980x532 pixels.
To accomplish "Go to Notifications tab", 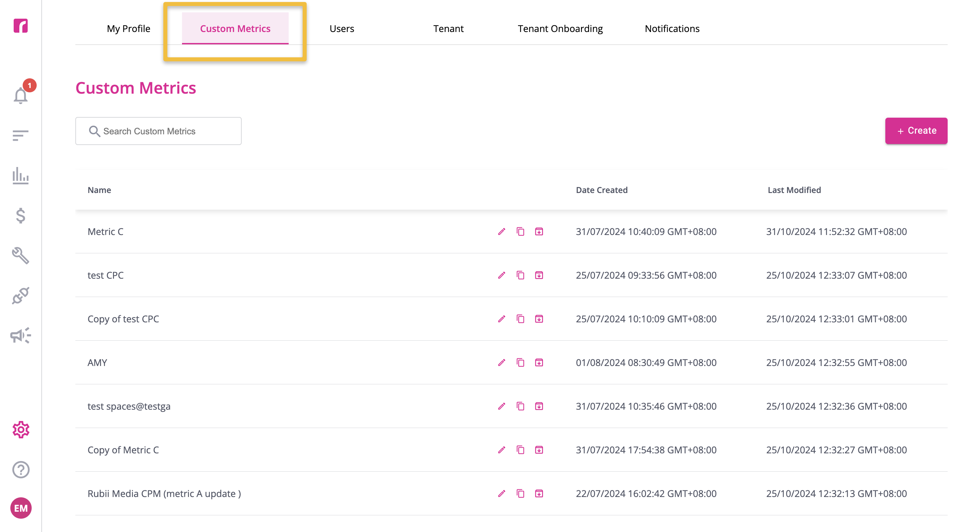I will pyautogui.click(x=672, y=29).
